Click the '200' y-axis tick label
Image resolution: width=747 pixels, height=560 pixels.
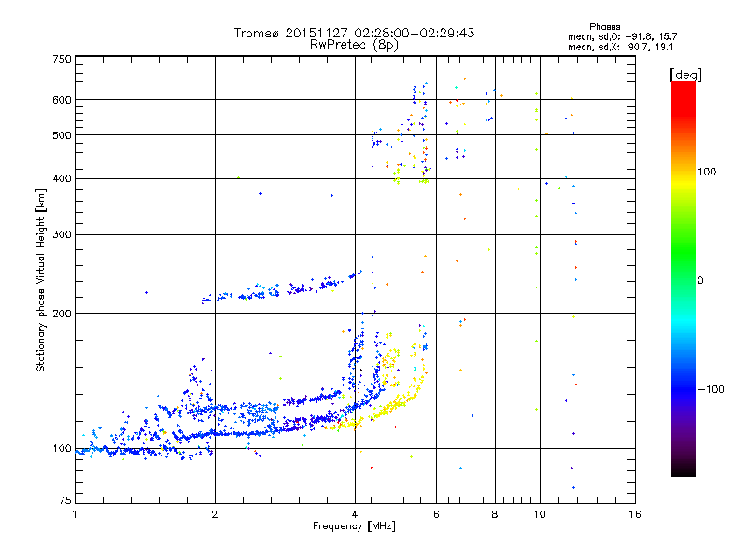coord(62,314)
